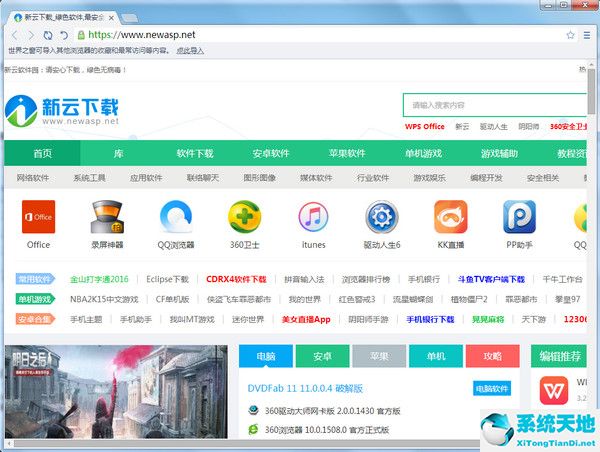Image resolution: width=600 pixels, height=452 pixels.
Task: Switch to the 单机 tab
Action: [x=436, y=356]
